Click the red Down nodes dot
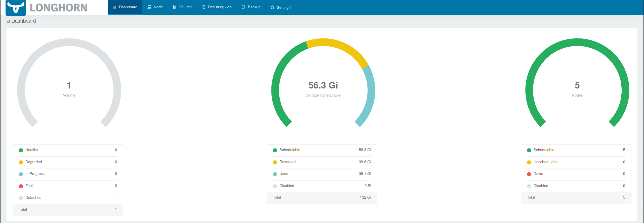644x223 pixels. (529, 174)
